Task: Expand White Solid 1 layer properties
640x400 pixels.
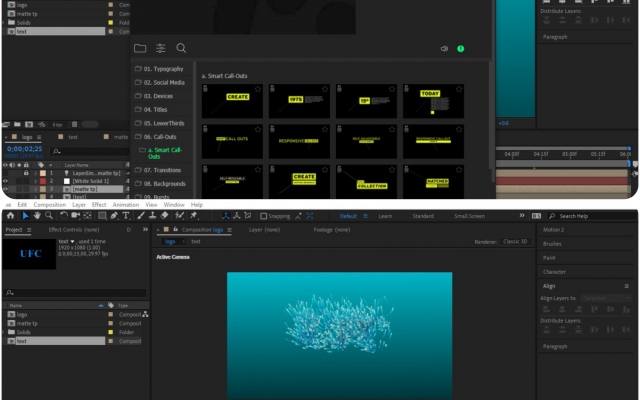Action: (x=36, y=181)
